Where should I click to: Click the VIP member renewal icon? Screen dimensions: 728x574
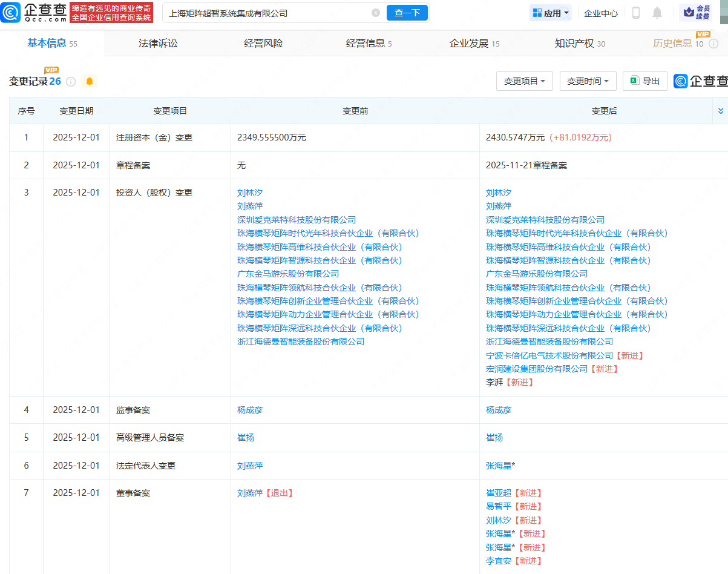tap(696, 13)
